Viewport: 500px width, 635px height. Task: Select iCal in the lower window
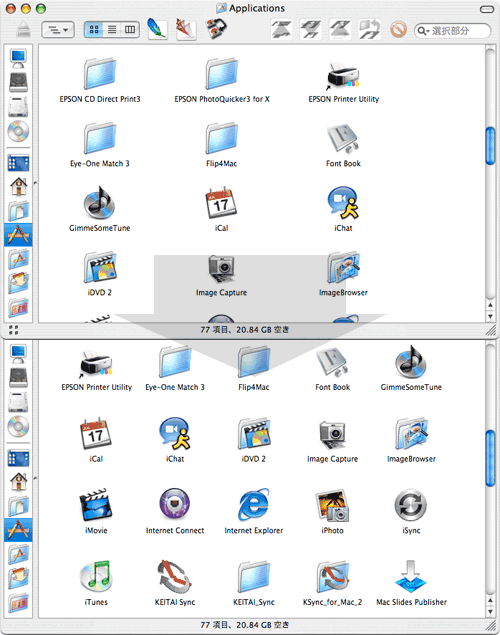(96, 433)
